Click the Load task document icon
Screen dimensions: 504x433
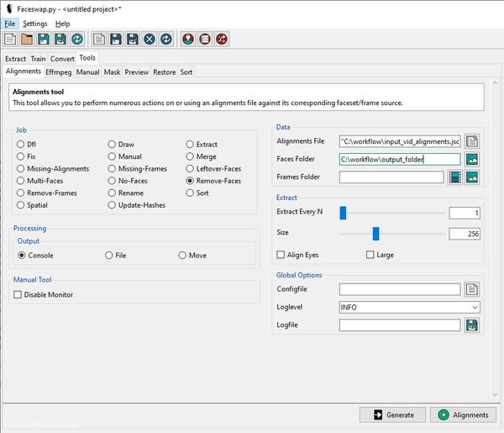[99, 40]
